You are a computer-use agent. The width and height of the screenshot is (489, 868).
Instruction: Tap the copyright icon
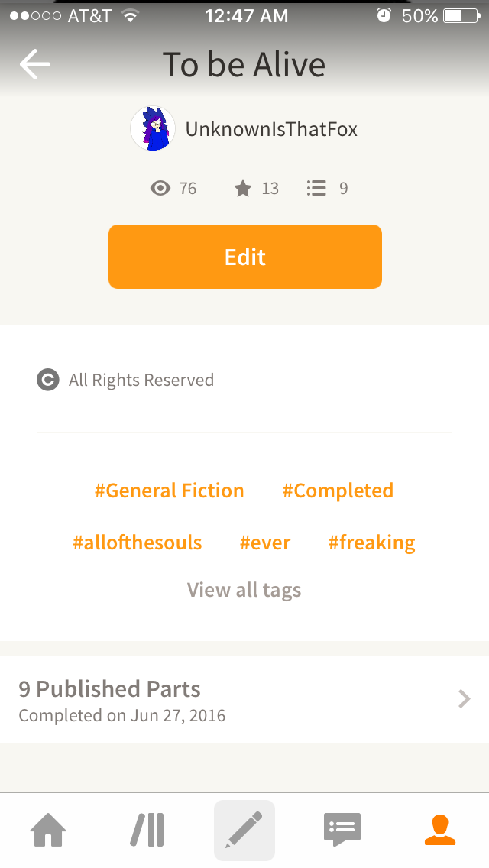[x=48, y=380]
